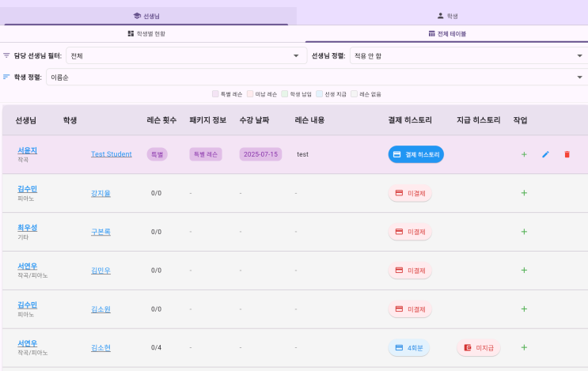The width and height of the screenshot is (588, 371).
Task: Click the 미결제 chip in 구본록 row
Action: [x=410, y=232]
